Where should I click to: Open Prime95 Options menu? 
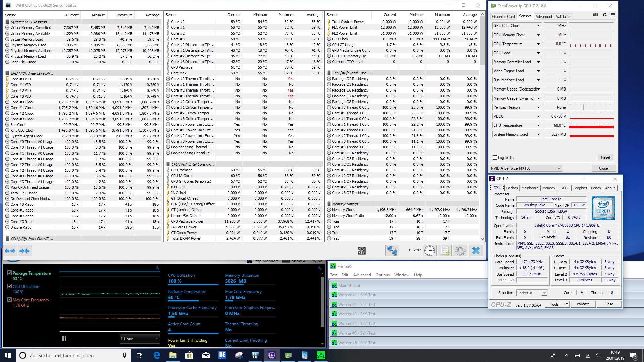[x=382, y=275]
